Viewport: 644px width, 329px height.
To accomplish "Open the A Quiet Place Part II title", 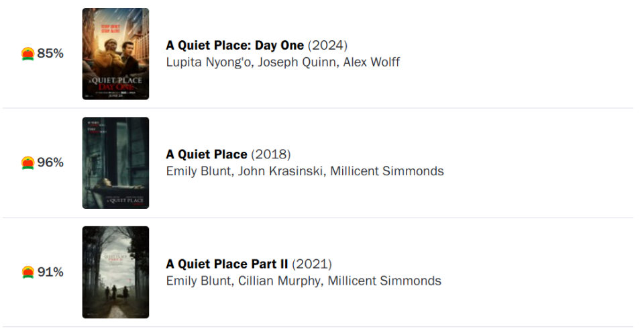I will pyautogui.click(x=227, y=264).
